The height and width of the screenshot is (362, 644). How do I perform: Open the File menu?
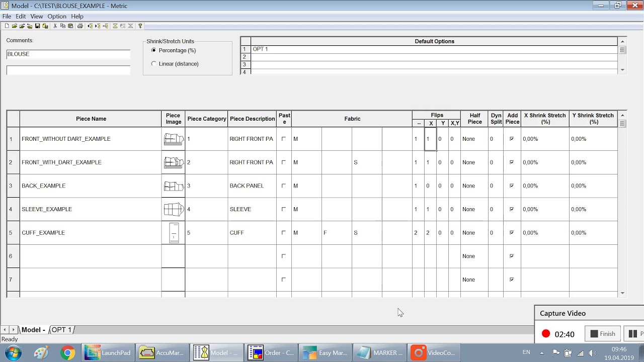pos(7,16)
